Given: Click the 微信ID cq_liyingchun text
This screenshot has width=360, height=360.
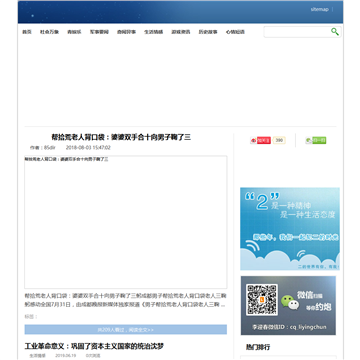Looking at the screenshot, I should [289, 327].
